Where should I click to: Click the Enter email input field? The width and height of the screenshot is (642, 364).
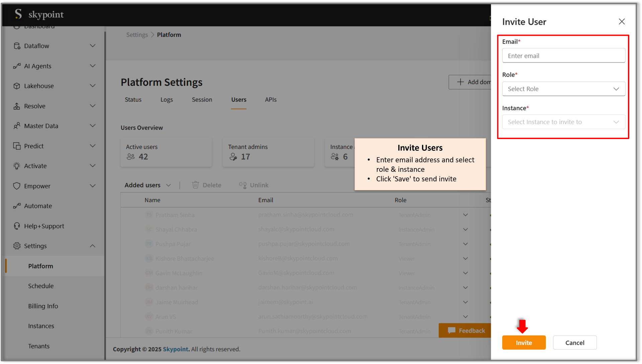coord(563,55)
